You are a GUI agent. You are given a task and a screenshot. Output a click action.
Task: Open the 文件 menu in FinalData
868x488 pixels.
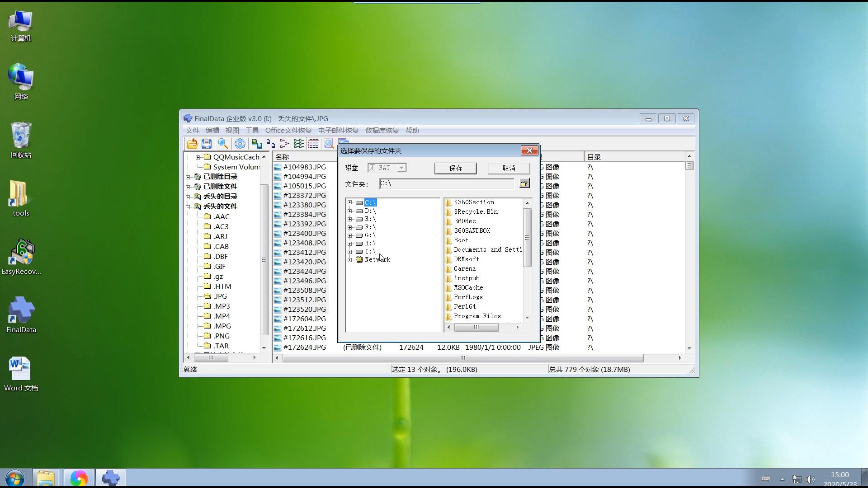pos(193,130)
